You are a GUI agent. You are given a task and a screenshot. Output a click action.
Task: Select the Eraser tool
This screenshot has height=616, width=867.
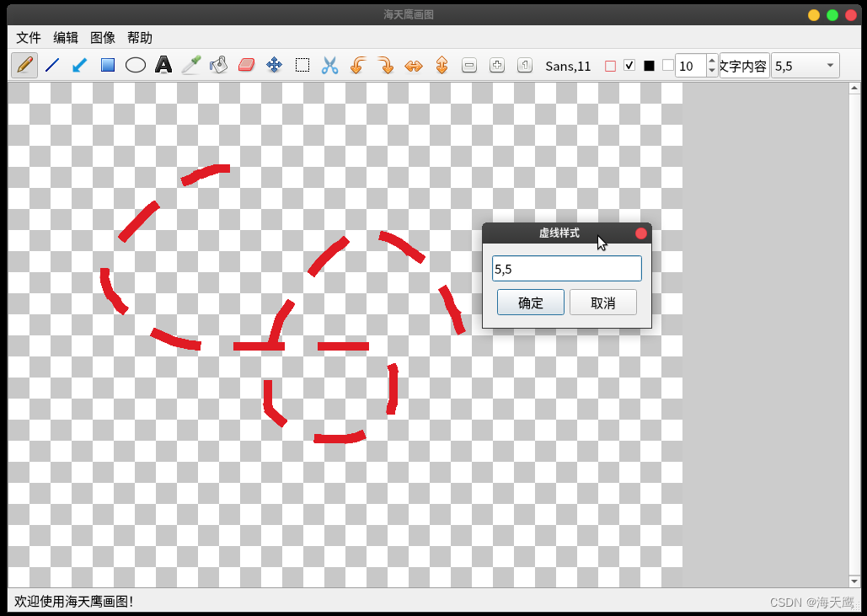click(x=247, y=65)
